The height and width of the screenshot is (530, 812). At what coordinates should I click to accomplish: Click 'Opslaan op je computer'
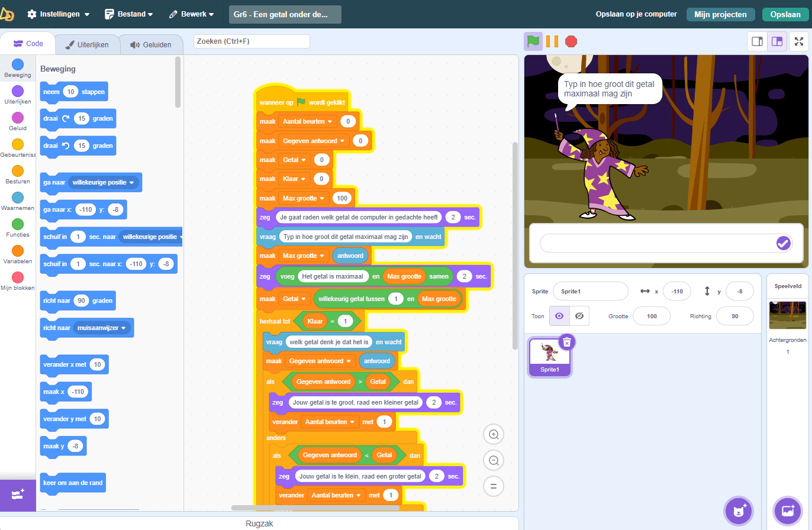coord(636,14)
